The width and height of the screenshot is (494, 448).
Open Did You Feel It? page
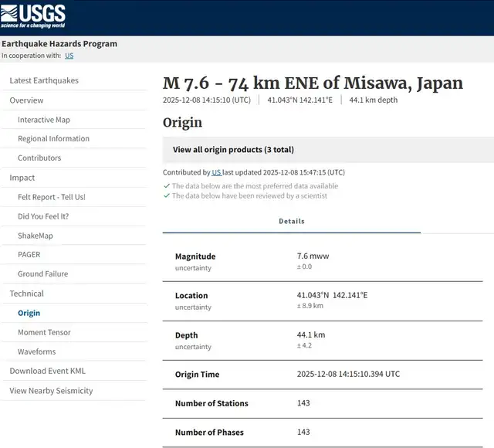(x=43, y=216)
